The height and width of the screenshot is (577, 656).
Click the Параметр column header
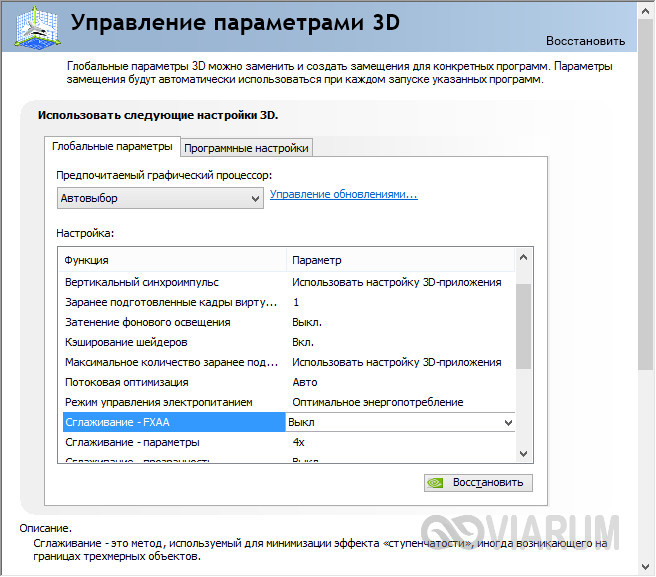point(400,260)
